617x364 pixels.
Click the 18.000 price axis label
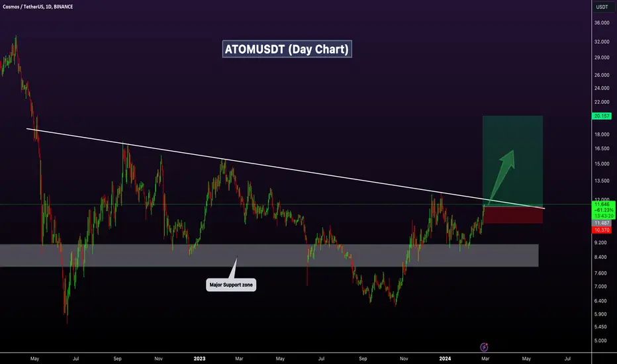[602, 134]
